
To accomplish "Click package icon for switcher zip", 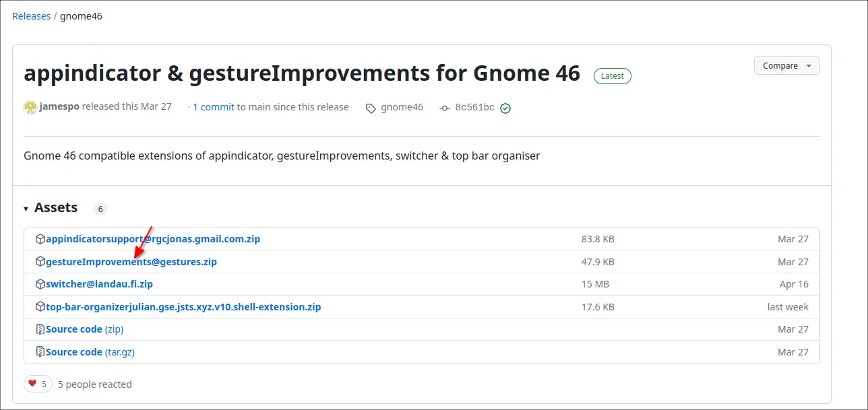I will [x=40, y=284].
